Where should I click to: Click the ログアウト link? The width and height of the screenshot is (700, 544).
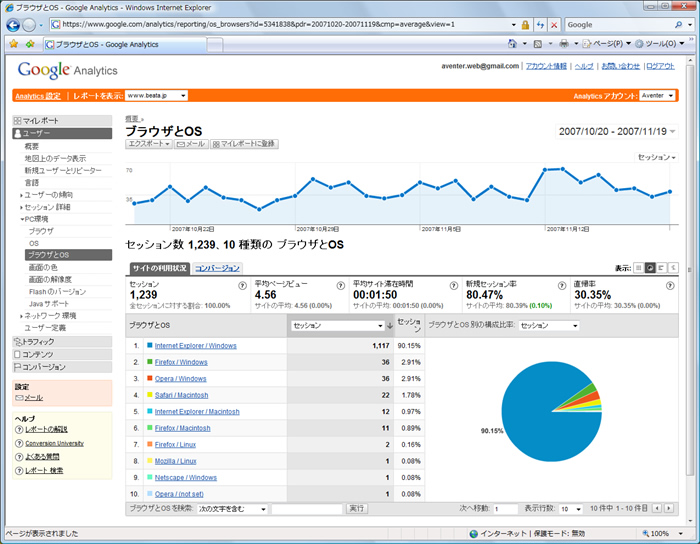660,66
